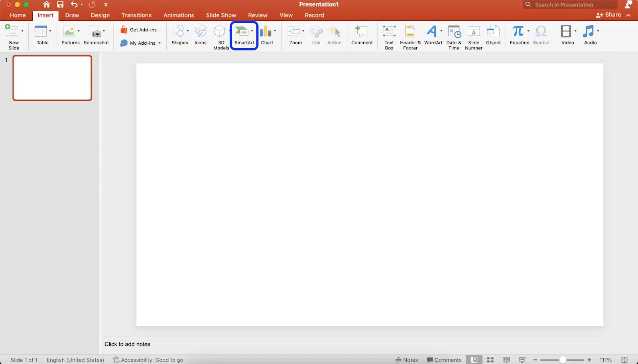Insert a Text Box
This screenshot has height=364, width=638.
[x=389, y=37]
